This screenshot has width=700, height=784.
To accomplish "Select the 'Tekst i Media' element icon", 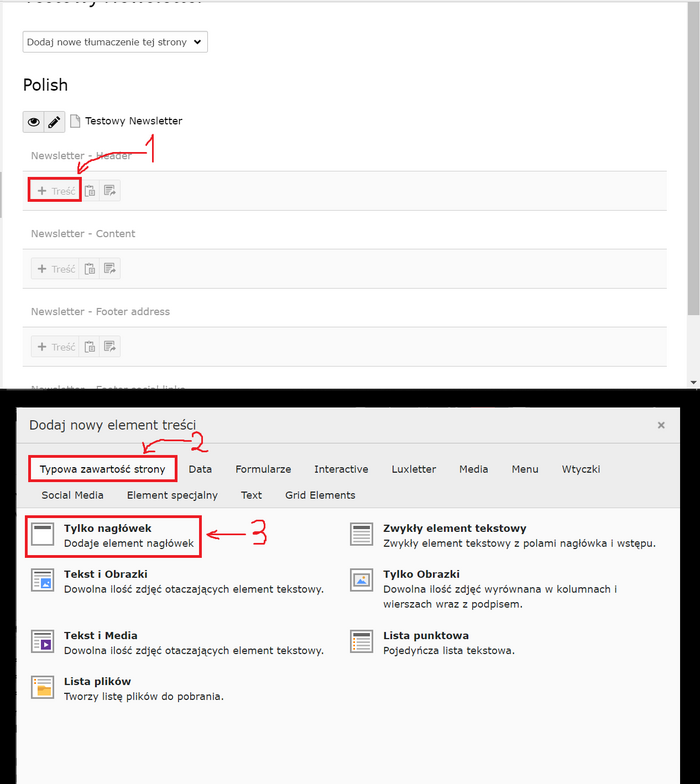I will tap(43, 641).
